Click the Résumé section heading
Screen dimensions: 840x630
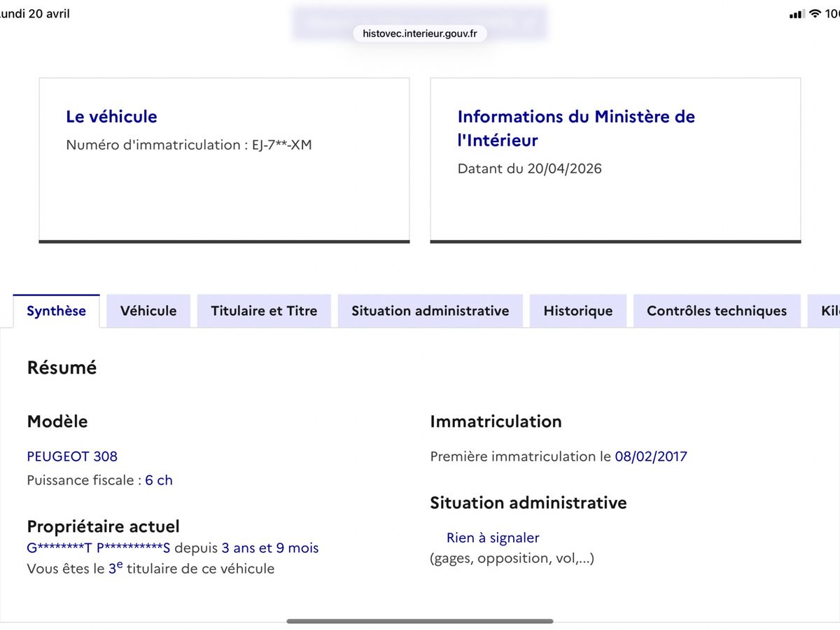point(62,367)
